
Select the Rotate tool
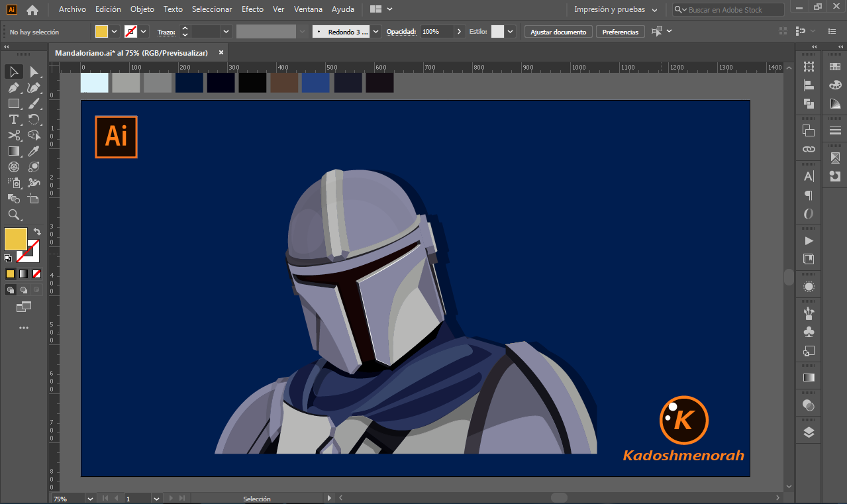(x=34, y=119)
